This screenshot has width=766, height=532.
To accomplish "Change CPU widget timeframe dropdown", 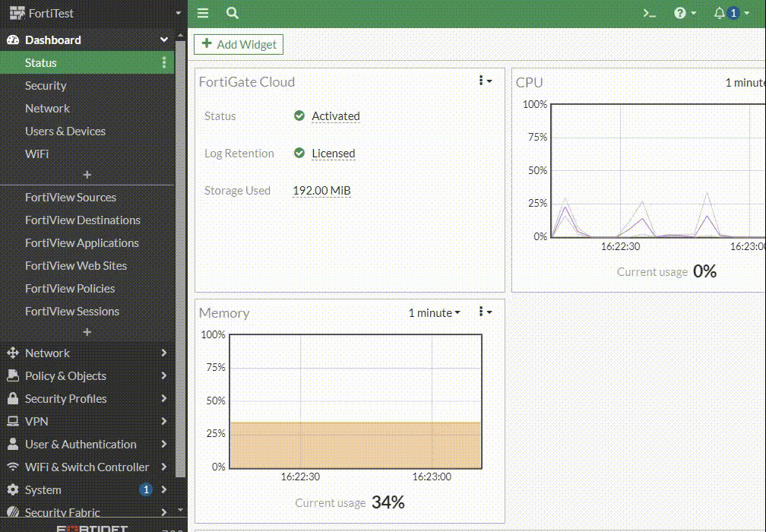I will point(745,83).
